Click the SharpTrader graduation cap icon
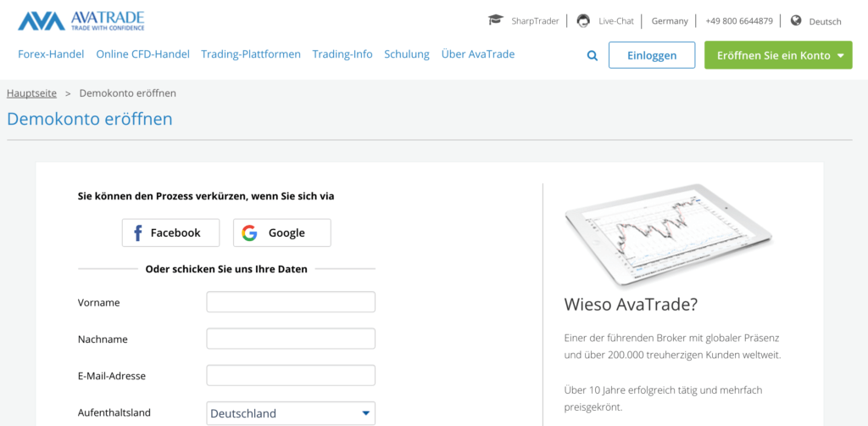This screenshot has width=868, height=426. [x=495, y=20]
